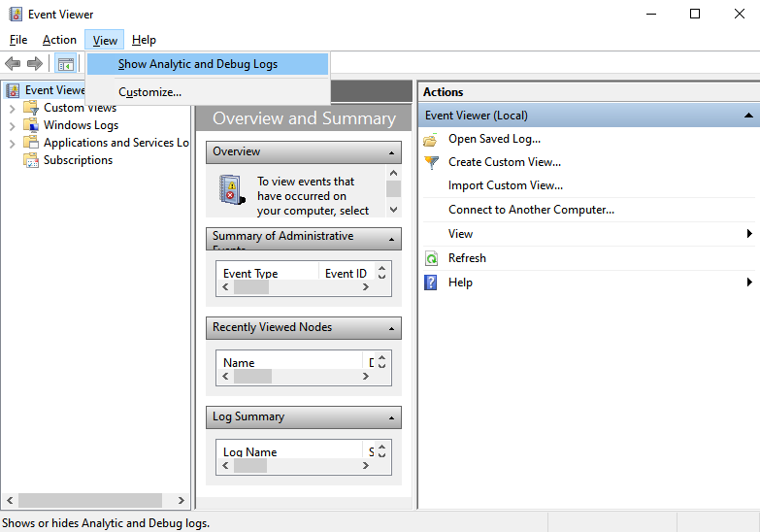Click Overview text scroll up arrow
This screenshot has height=532, width=760.
click(x=393, y=173)
